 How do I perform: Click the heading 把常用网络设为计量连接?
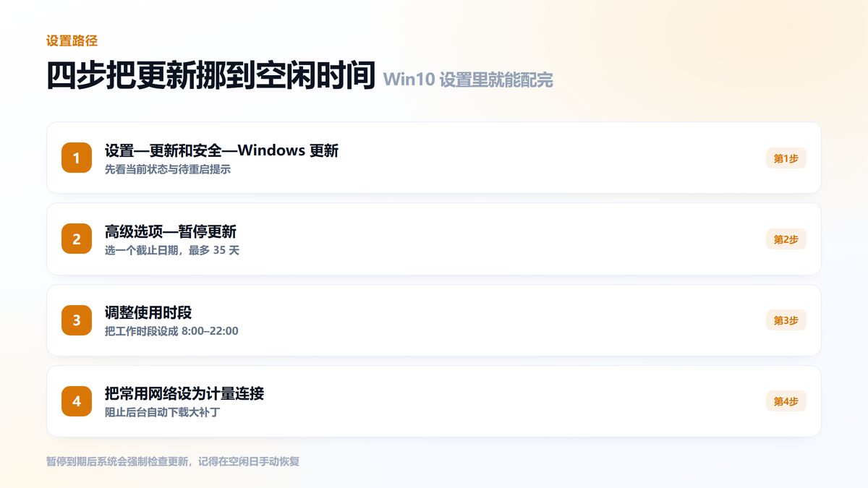[184, 393]
